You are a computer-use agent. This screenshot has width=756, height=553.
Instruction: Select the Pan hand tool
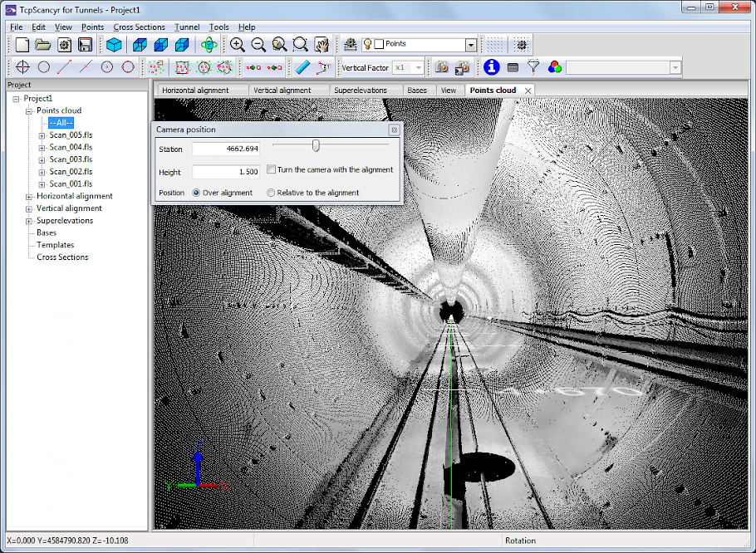pyautogui.click(x=322, y=45)
